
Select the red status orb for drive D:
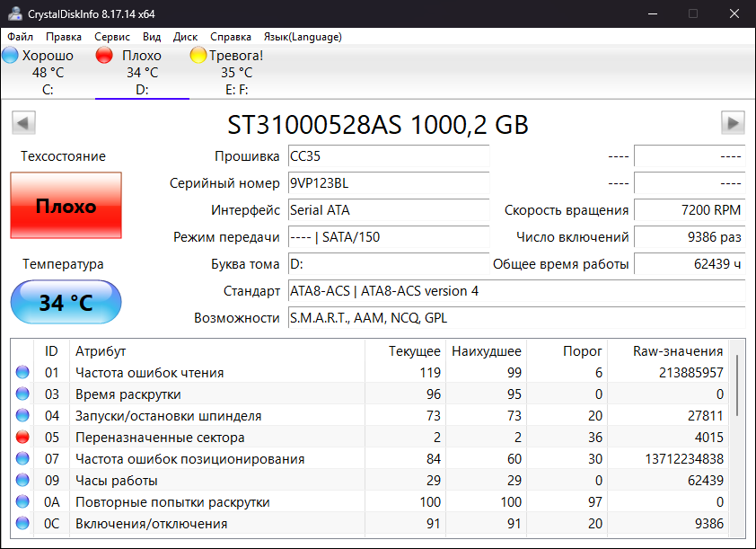click(x=104, y=55)
